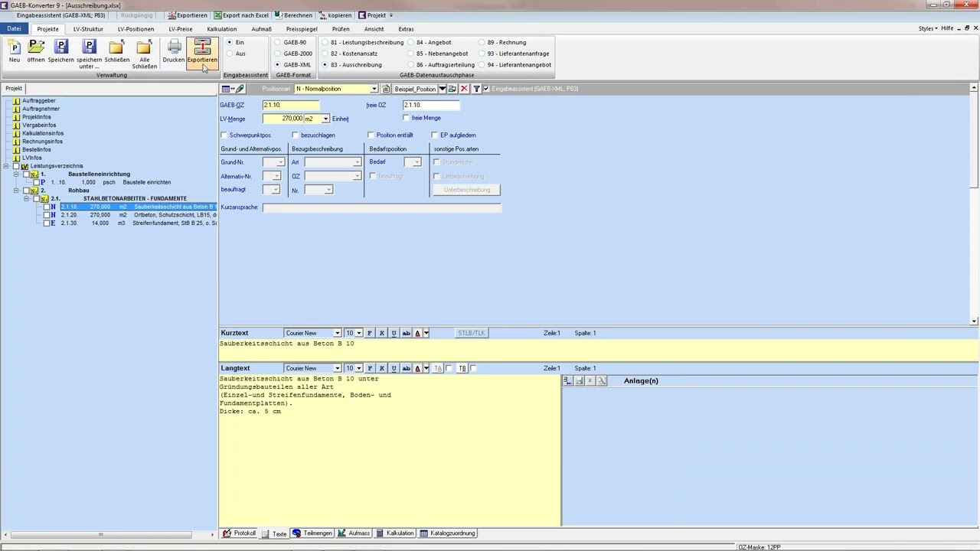Open Kurztext font Courier New dropdown
This screenshot has width=980, height=551.
pyautogui.click(x=337, y=333)
